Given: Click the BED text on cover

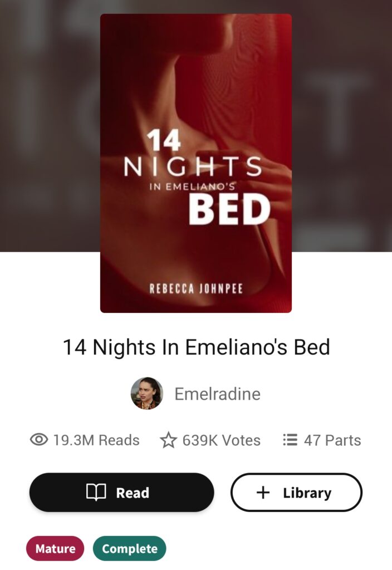Looking at the screenshot, I should pyautogui.click(x=230, y=209).
